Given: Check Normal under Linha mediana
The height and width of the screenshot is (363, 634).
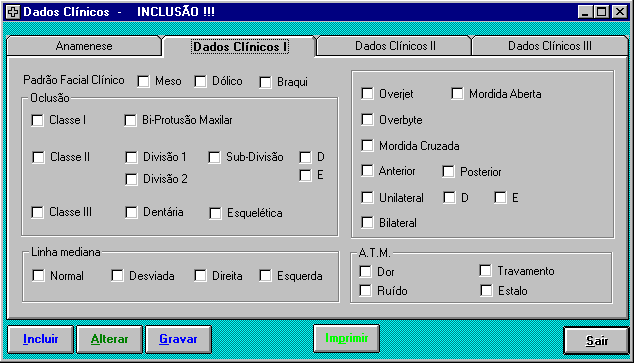Looking at the screenshot, I should coord(38,276).
